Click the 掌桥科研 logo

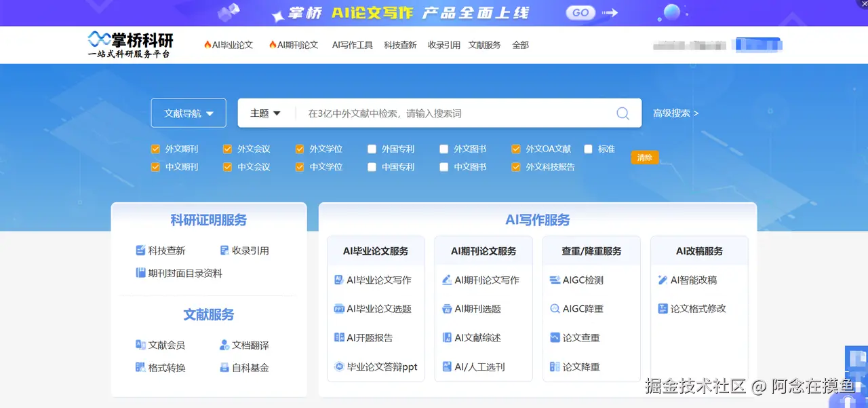point(130,44)
